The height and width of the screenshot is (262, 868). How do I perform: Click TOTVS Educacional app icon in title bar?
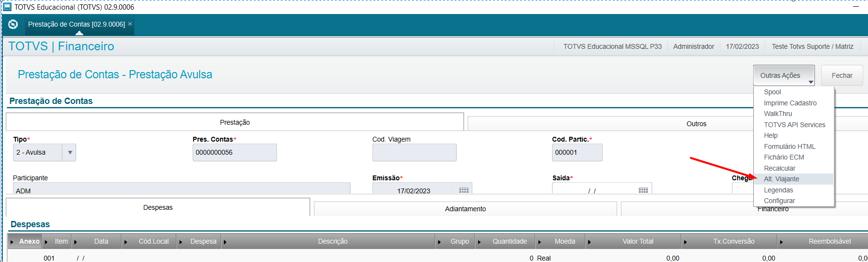pyautogui.click(x=7, y=7)
